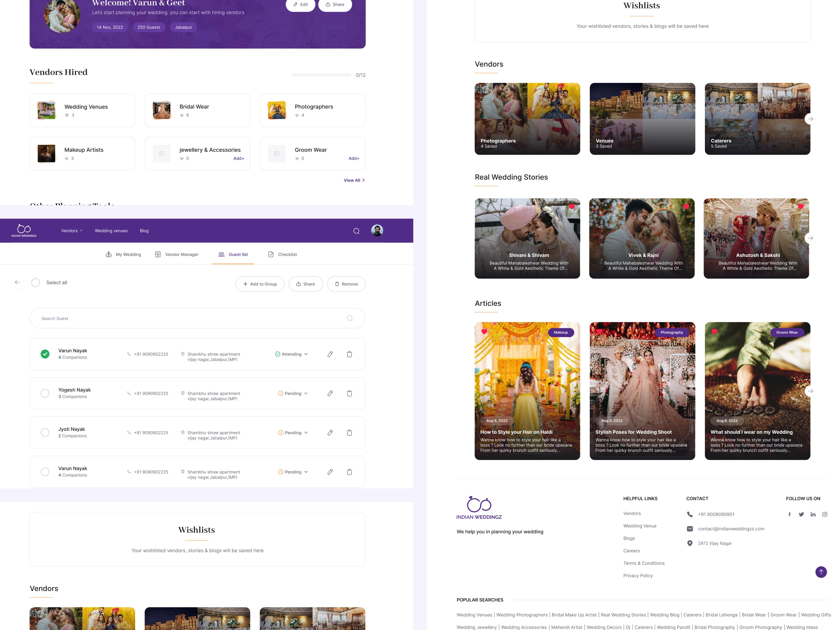This screenshot has width=840, height=630.
Task: Click Add+ on the Groom Wear card
Action: [x=353, y=158]
